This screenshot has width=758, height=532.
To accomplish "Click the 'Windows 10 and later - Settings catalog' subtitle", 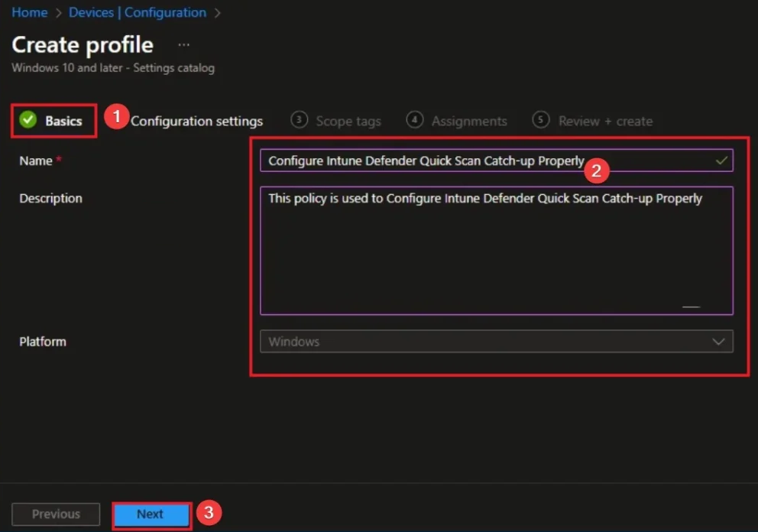I will click(x=113, y=68).
